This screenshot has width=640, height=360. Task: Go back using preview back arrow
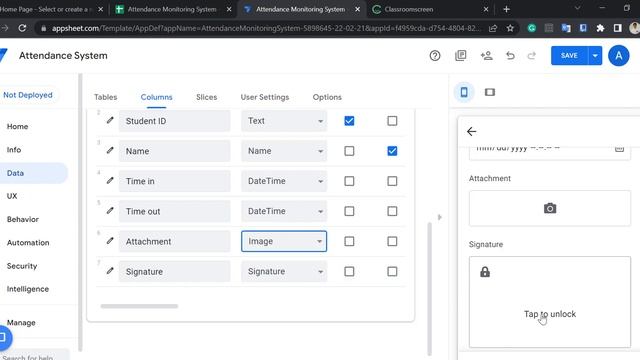471,131
